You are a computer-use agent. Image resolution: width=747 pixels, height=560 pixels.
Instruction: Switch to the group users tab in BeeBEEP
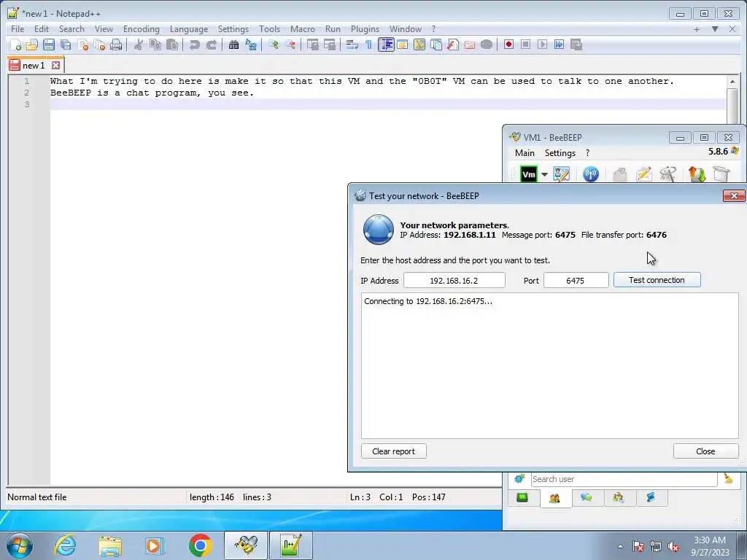(619, 498)
